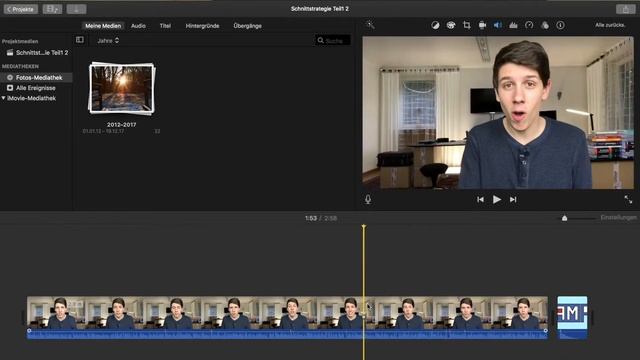This screenshot has height=360, width=640.
Task: Open the Audio tab
Action: point(138,26)
